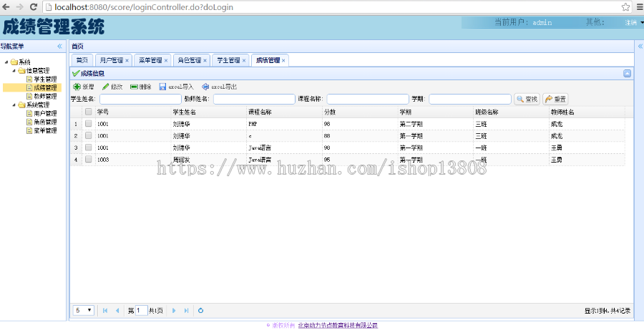The height and width of the screenshot is (333, 644).
Task: Click the 修改 (edit) pencil icon
Action: [x=105, y=87]
